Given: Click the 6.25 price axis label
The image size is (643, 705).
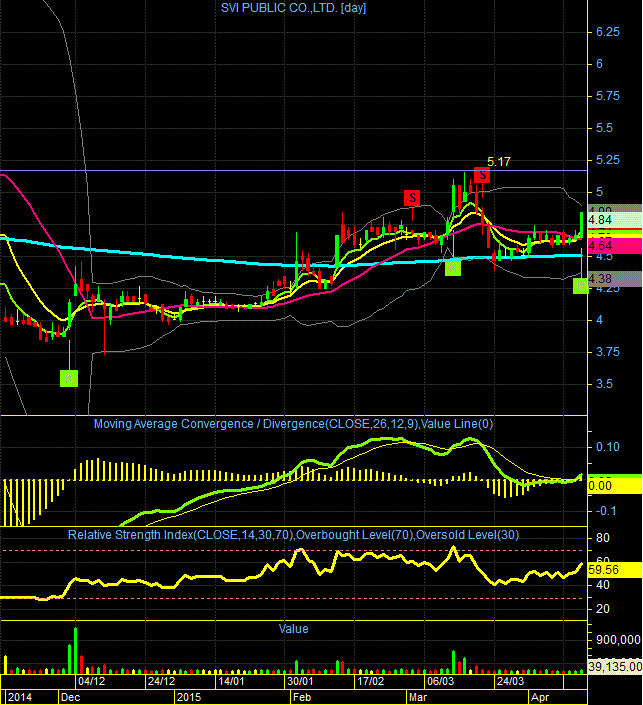Looking at the screenshot, I should 607,32.
